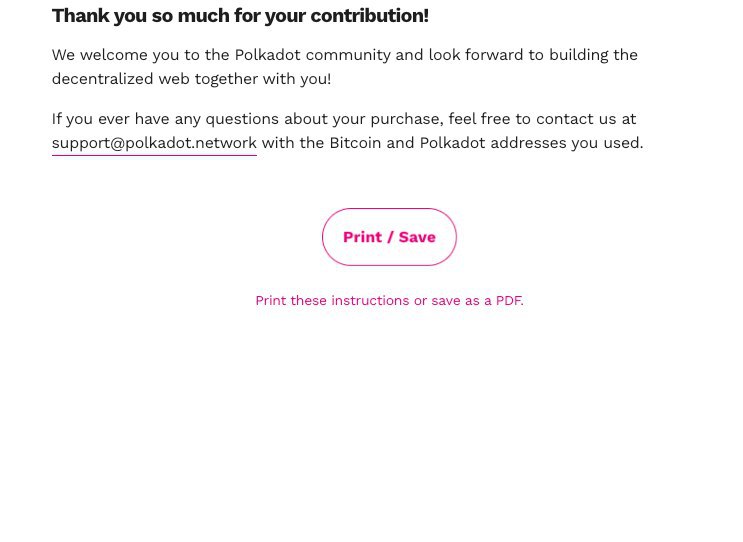The width and height of the screenshot is (743, 542).
Task: Click the 'Thank you so much' heading
Action: tap(240, 16)
